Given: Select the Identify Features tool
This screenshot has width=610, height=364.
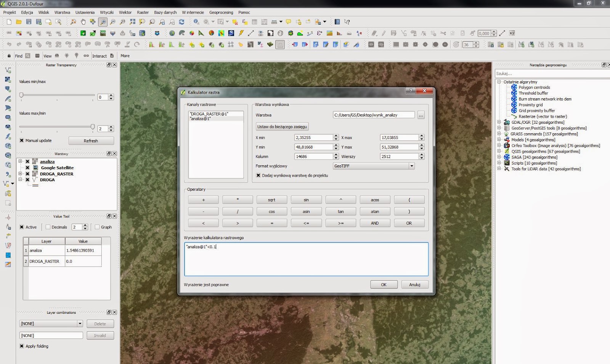Looking at the screenshot, I should [x=196, y=22].
